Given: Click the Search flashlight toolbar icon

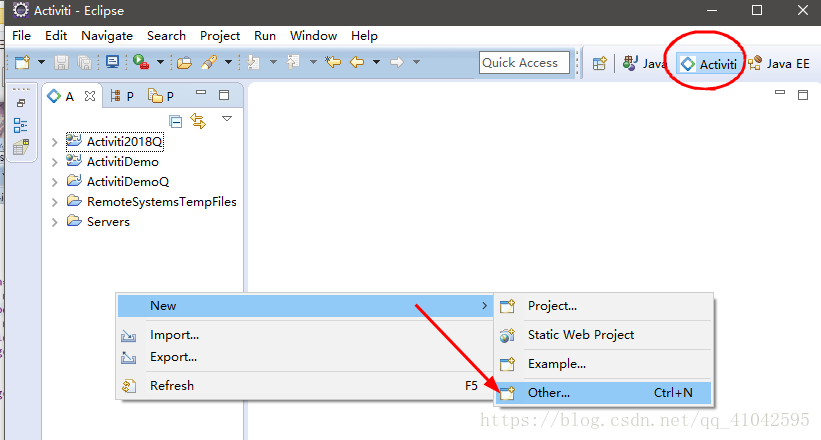Looking at the screenshot, I should [209, 62].
